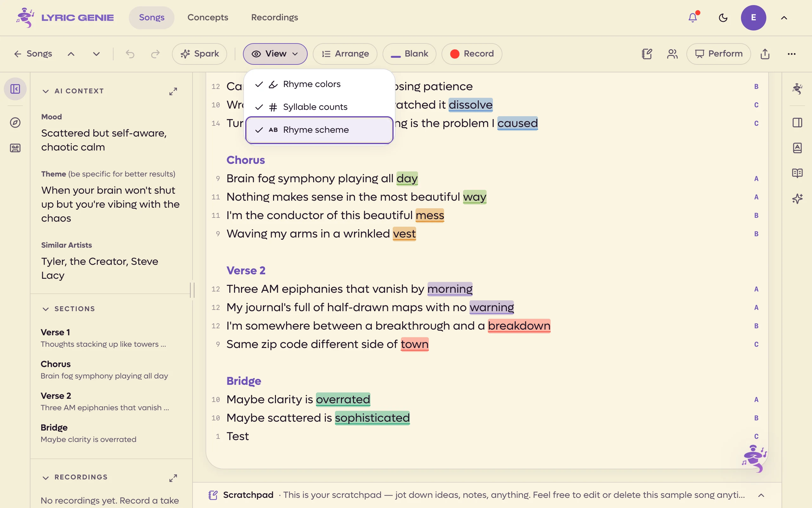Go to next song down chevron

(x=96, y=54)
